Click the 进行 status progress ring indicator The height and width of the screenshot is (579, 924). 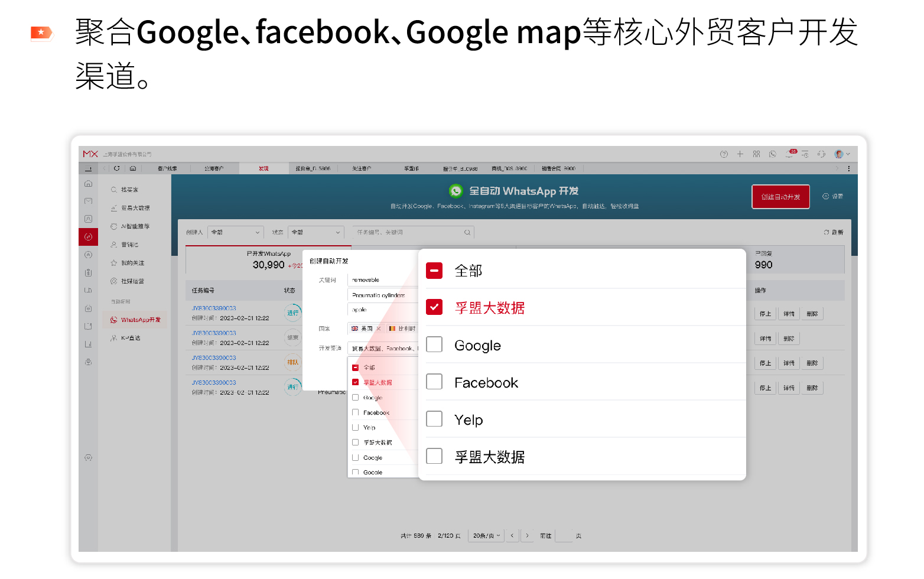293,312
